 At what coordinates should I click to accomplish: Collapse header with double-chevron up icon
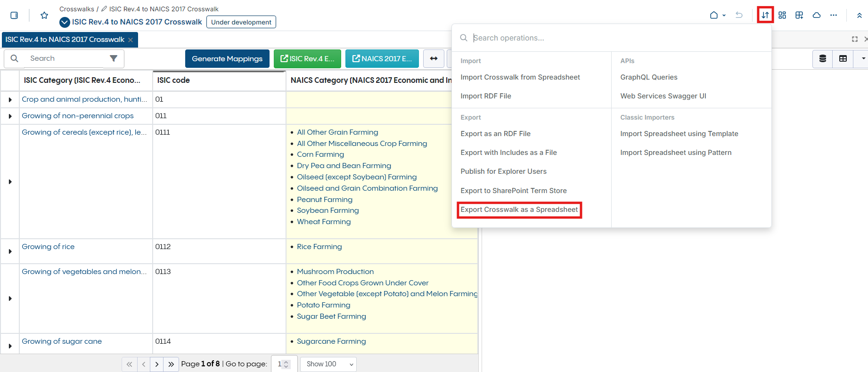(x=860, y=16)
